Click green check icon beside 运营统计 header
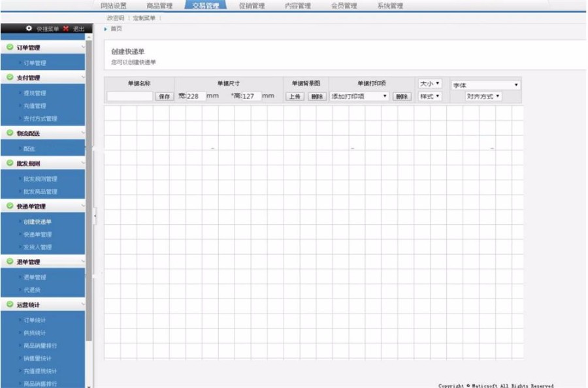Screen dimensions: 588x388 pos(10,304)
